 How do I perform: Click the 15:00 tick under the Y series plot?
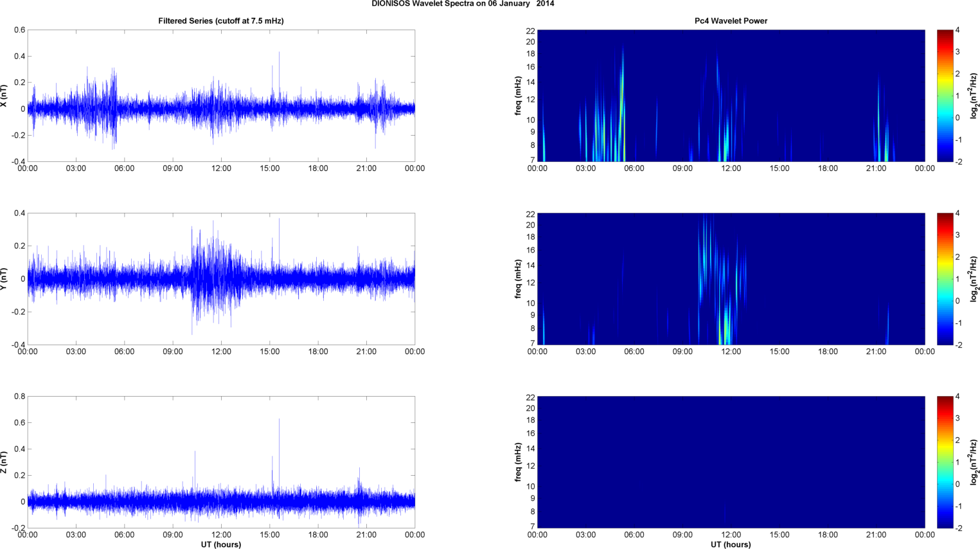click(x=270, y=352)
